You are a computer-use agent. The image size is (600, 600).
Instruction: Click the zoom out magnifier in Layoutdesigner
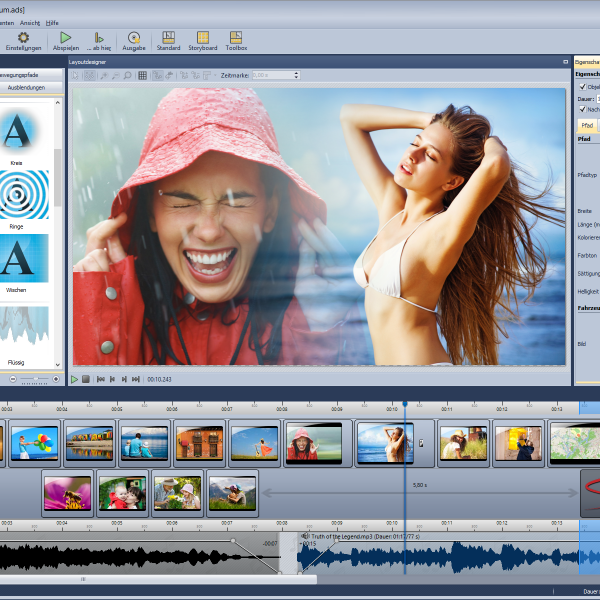116,75
